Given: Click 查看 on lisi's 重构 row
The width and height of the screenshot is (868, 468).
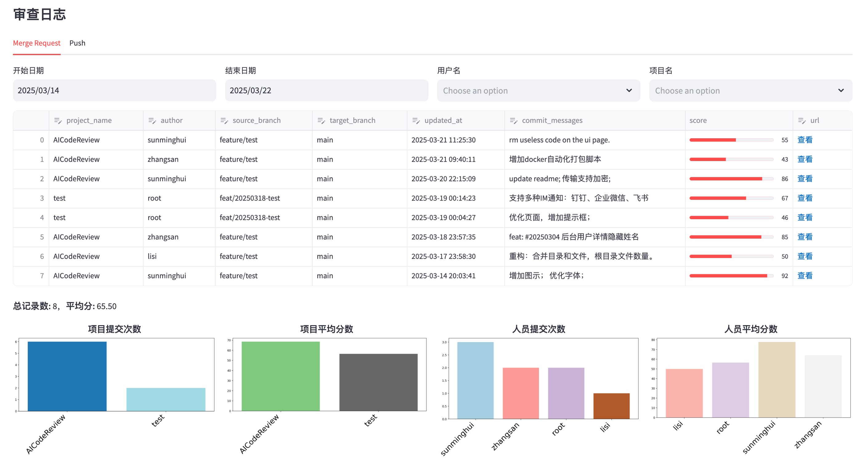Looking at the screenshot, I should click(805, 256).
